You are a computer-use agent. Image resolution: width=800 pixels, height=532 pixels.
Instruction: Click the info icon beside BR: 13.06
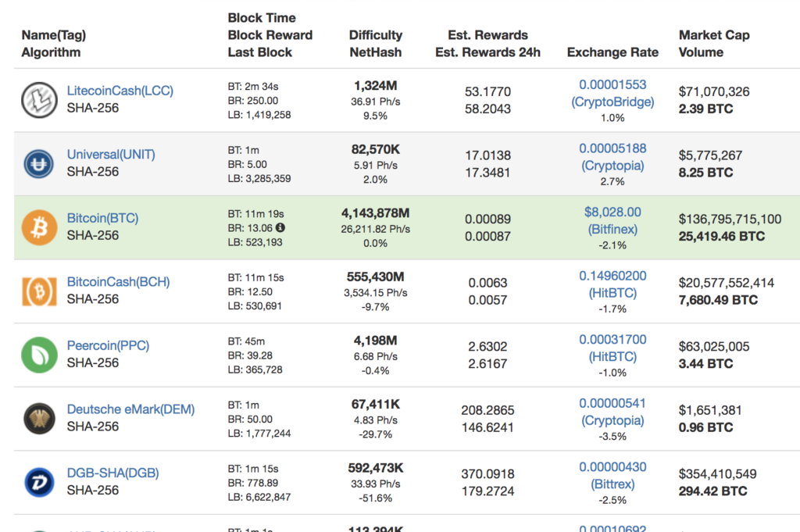280,227
